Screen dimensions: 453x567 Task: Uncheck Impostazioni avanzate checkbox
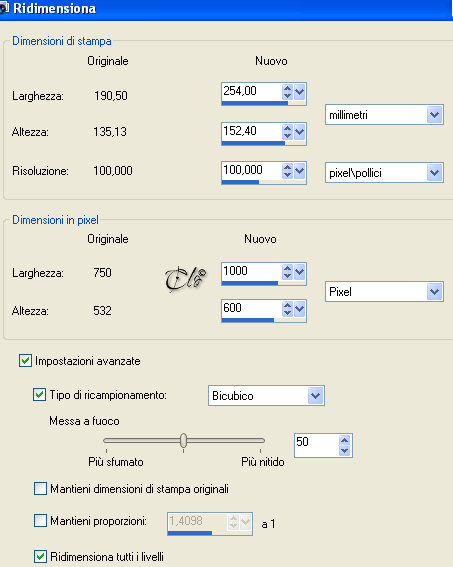coord(25,361)
